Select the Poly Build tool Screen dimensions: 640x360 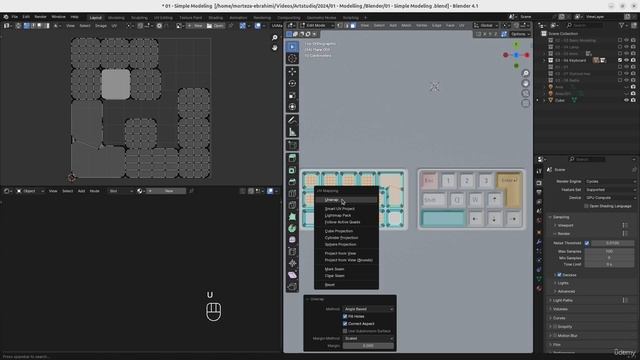pos(292,217)
